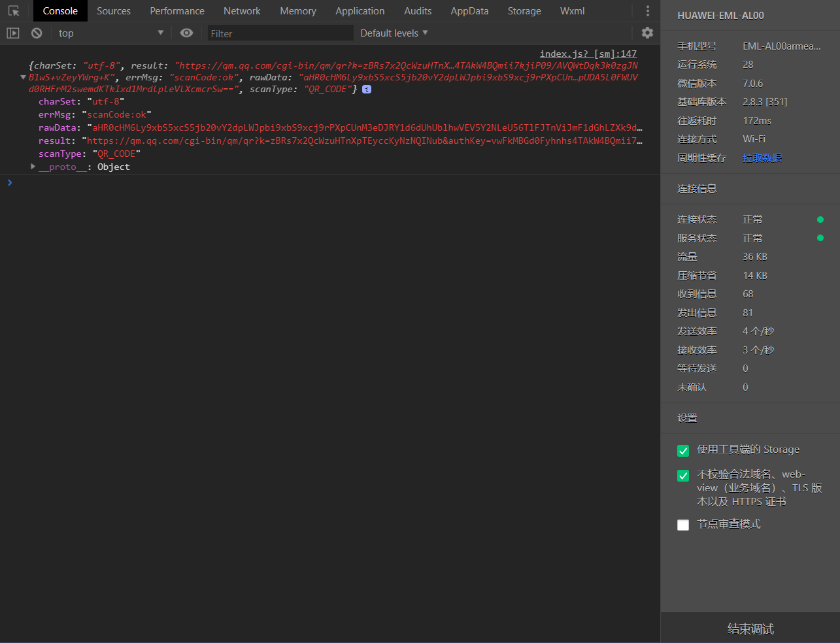Open the Wxml tab
Screen dimensions: 840x643
(x=573, y=11)
